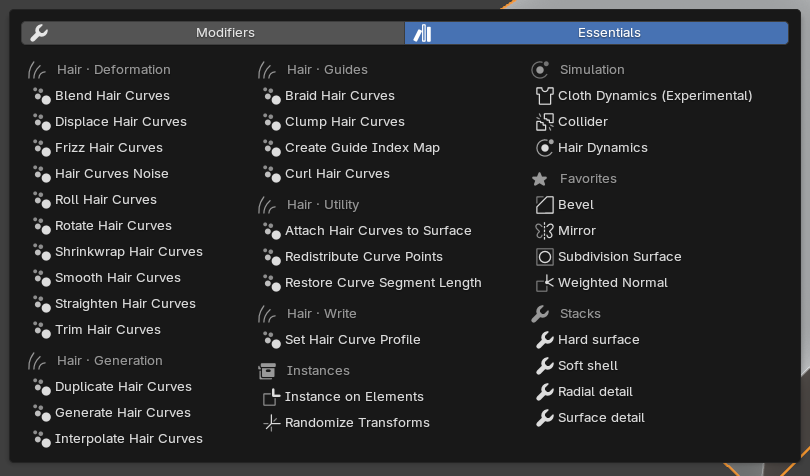Select Create Guide Index Map
This screenshot has width=810, height=476.
[x=362, y=148]
